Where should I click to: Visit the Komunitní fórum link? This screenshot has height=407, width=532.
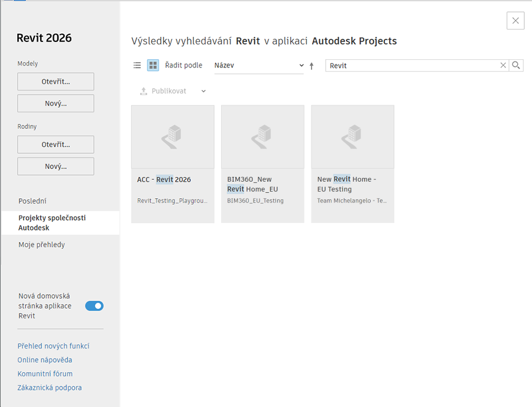45,374
